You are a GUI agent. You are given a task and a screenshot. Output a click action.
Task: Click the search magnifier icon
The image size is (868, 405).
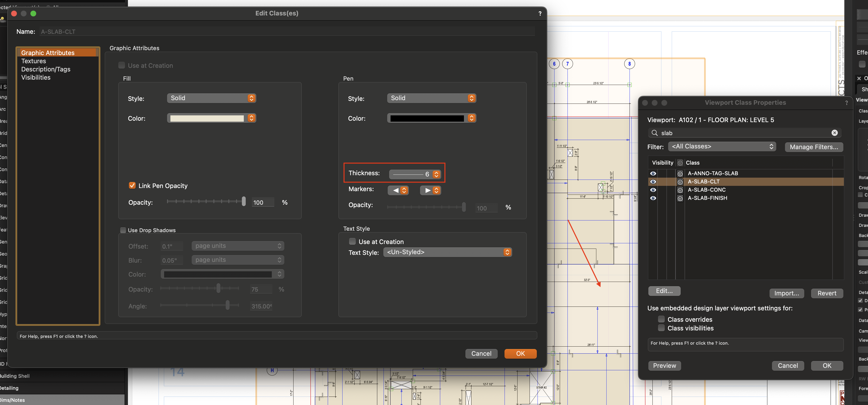point(654,133)
